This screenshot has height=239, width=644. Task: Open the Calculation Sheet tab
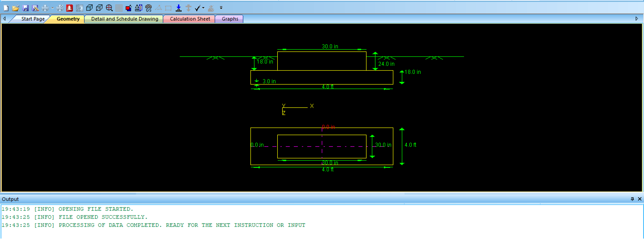point(190,19)
